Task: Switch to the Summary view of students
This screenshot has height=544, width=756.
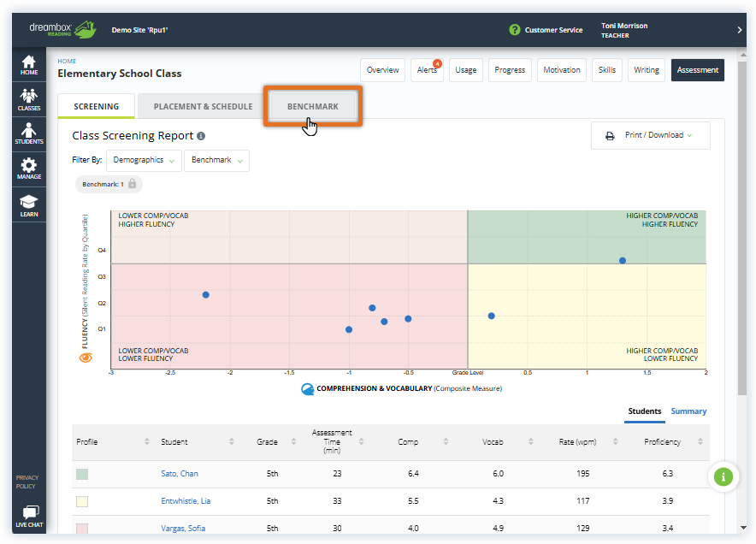Action: click(x=688, y=411)
